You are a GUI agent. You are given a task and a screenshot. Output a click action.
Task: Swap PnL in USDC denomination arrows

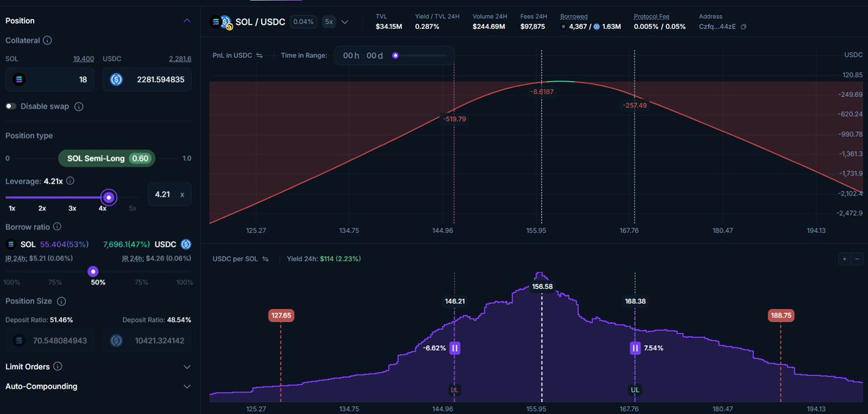pyautogui.click(x=260, y=55)
